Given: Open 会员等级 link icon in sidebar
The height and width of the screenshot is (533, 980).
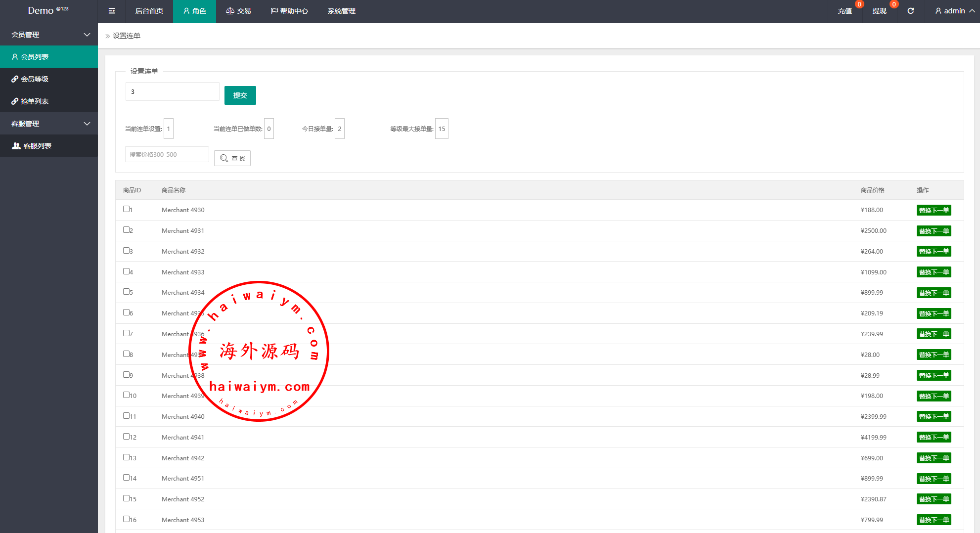Looking at the screenshot, I should 15,79.
